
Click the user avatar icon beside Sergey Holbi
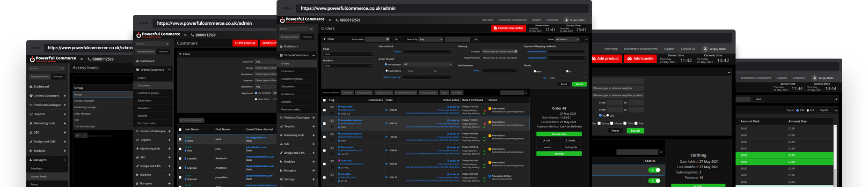pyautogui.click(x=566, y=20)
